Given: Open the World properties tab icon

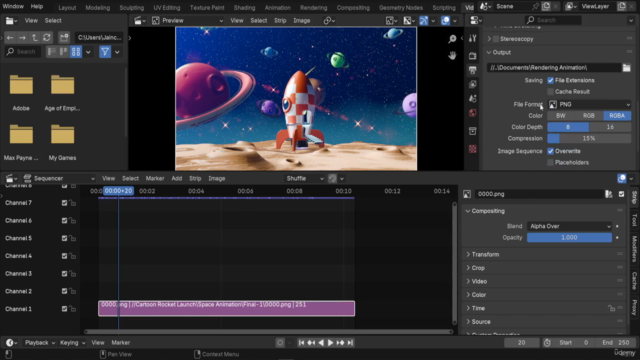Looking at the screenshot, I should [x=473, y=113].
